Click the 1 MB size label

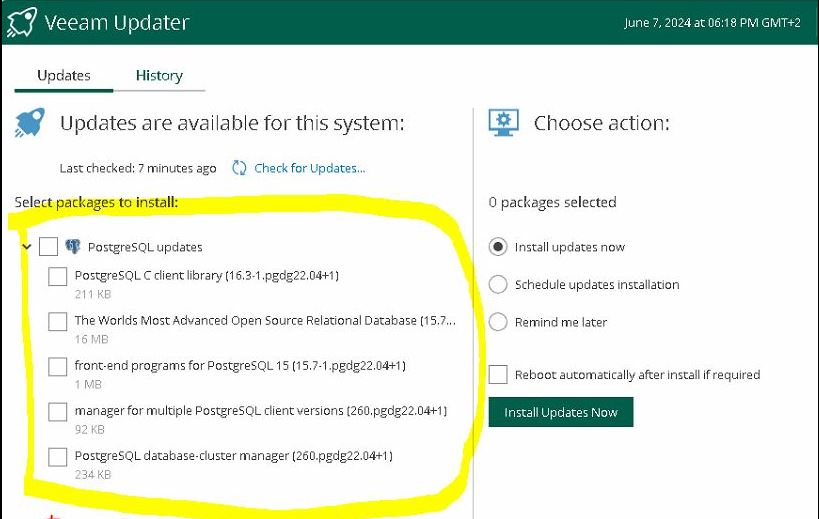click(x=88, y=384)
